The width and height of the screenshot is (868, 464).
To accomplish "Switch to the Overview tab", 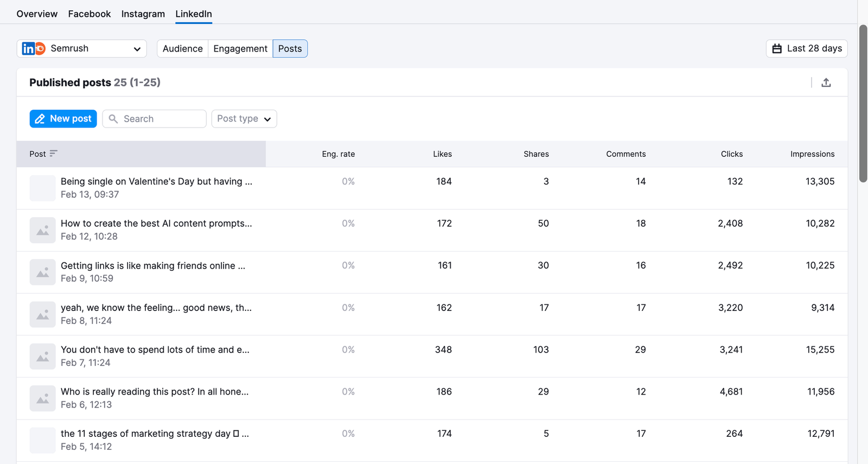I will point(37,14).
